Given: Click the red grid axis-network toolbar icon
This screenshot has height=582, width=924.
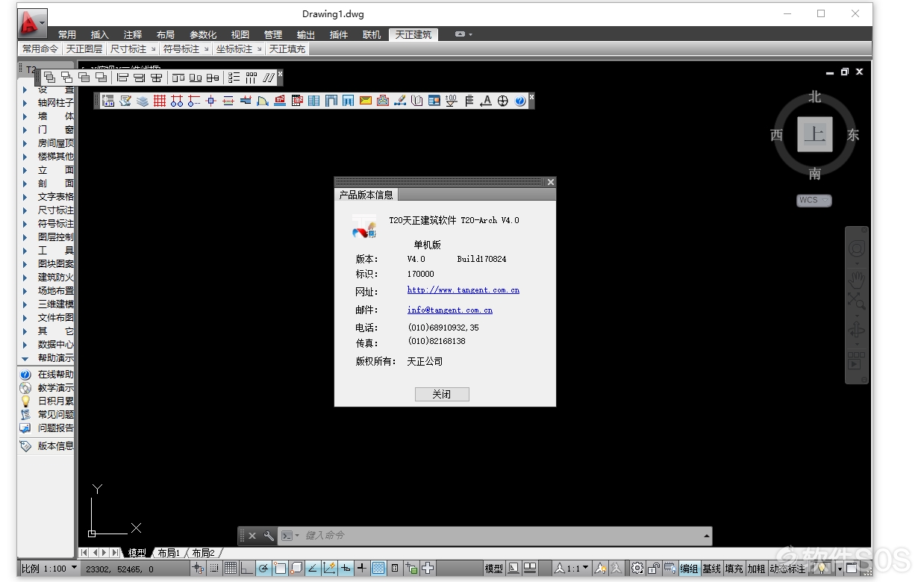Looking at the screenshot, I should click(x=160, y=101).
